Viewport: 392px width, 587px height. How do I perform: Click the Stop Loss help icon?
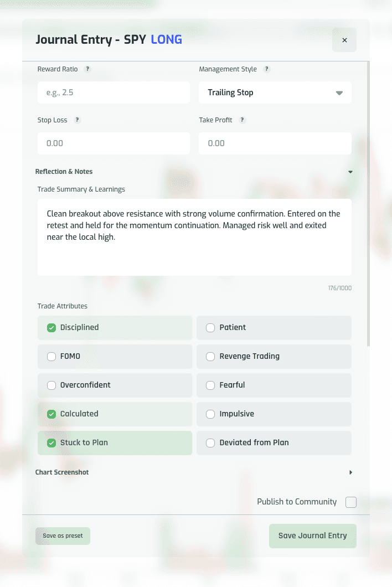click(77, 120)
